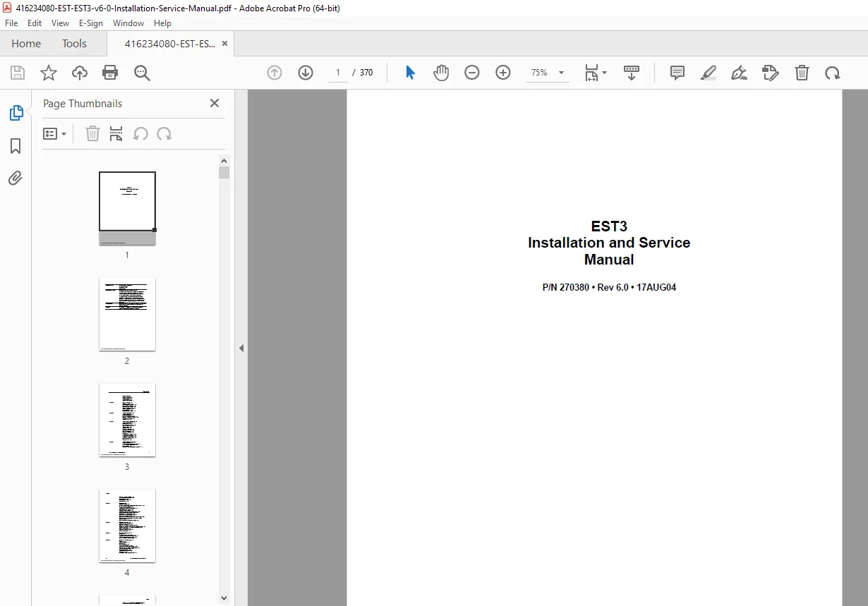
Task: Select the highlight text tool
Action: pyautogui.click(x=709, y=73)
